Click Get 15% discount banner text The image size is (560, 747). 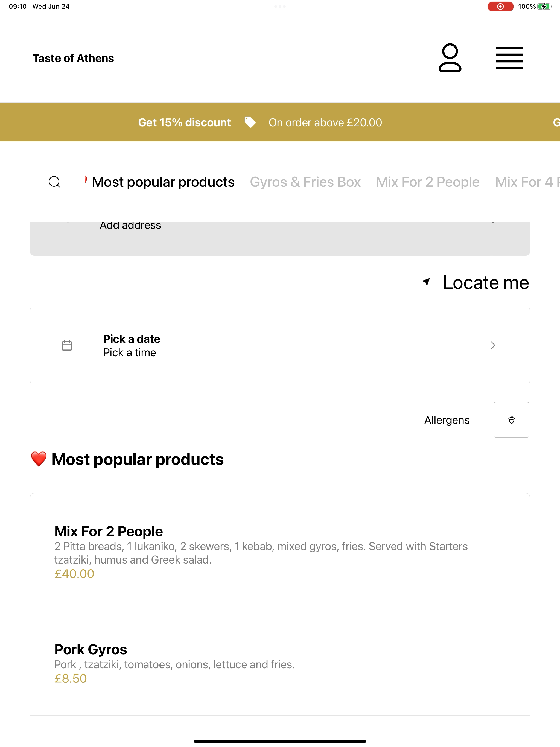point(184,122)
